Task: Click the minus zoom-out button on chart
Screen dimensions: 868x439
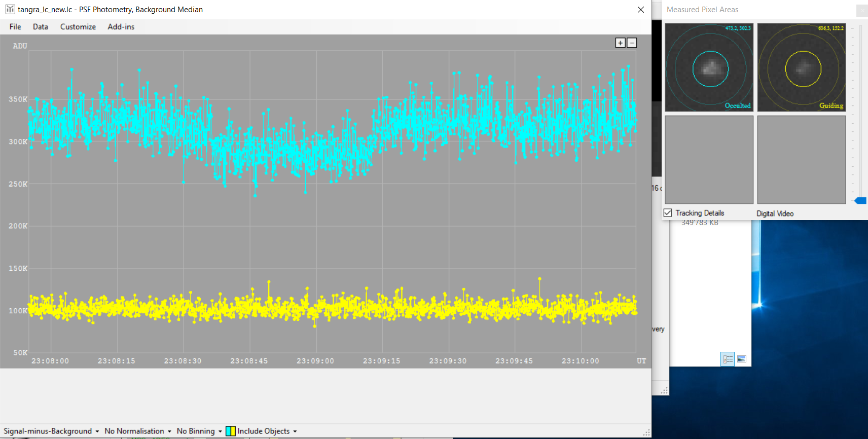Action: 632,43
